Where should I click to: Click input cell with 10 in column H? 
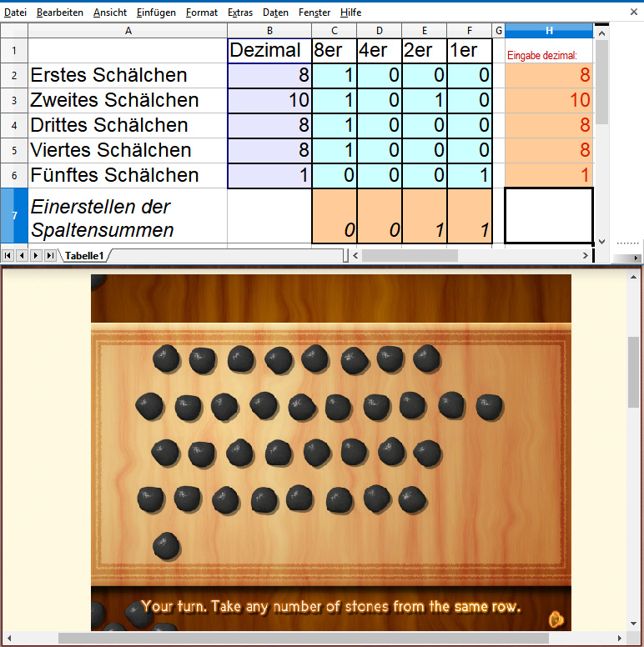549,100
